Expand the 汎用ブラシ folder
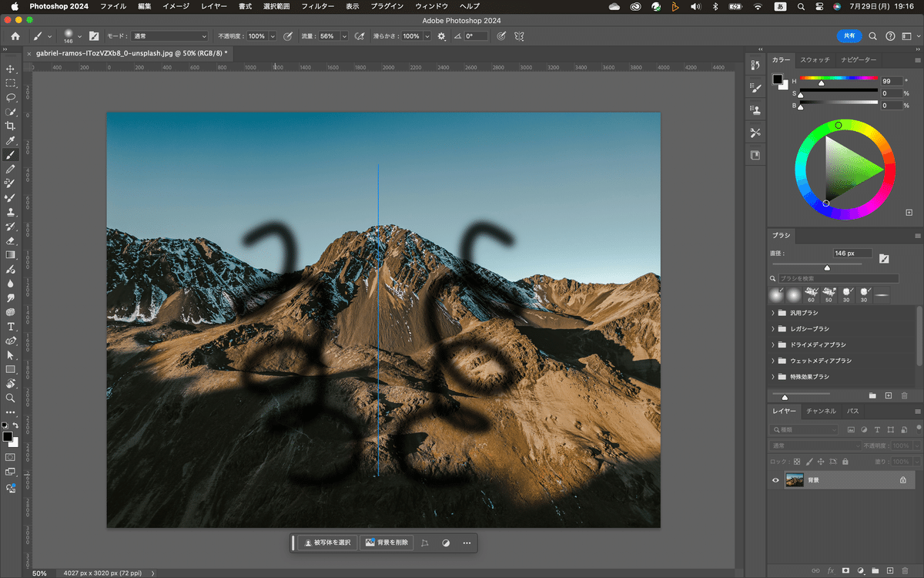Screen dimensions: 924x578 point(772,313)
